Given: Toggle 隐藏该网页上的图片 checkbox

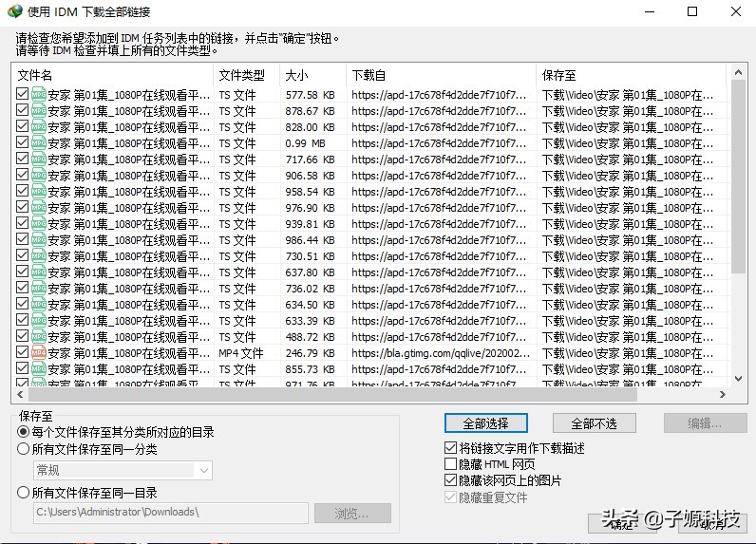Looking at the screenshot, I should (x=450, y=479).
